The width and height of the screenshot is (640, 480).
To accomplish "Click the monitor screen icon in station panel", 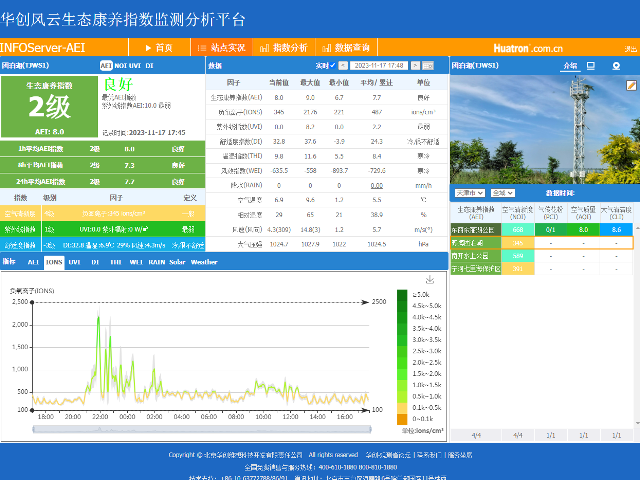I will tap(591, 65).
